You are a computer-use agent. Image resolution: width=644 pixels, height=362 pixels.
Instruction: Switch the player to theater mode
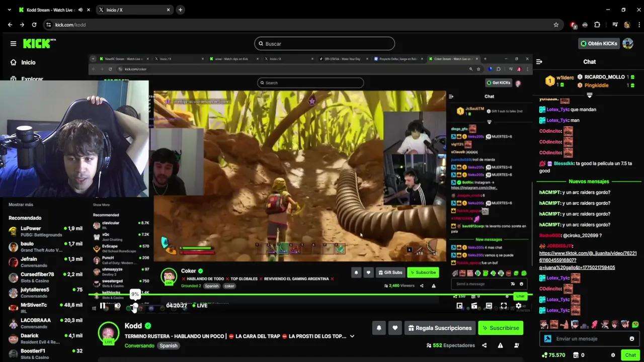[489, 305]
